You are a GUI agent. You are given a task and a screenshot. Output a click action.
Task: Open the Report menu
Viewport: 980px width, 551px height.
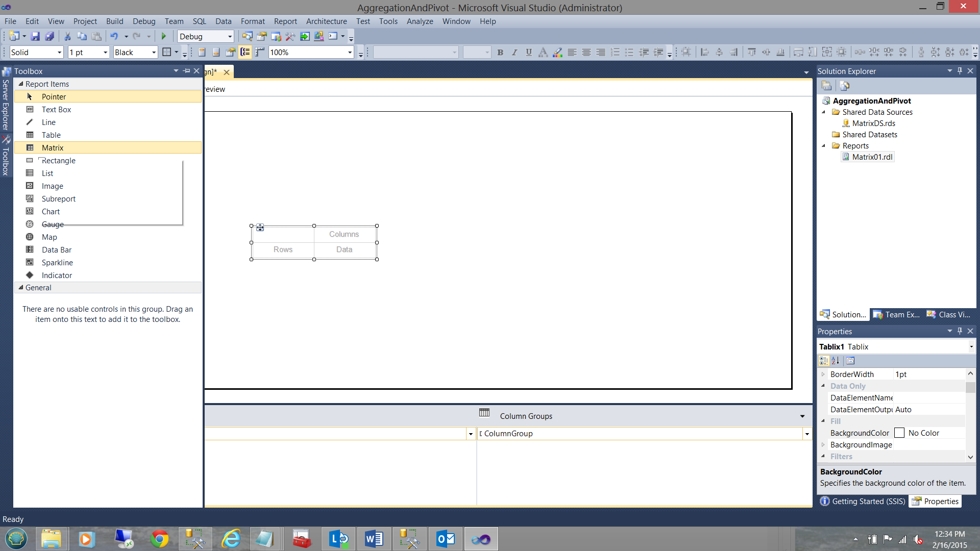click(x=285, y=21)
